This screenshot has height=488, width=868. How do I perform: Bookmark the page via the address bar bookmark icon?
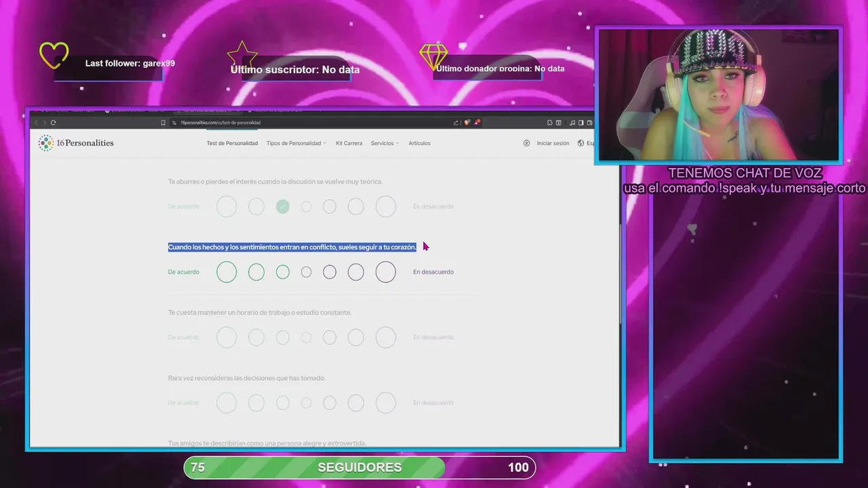pyautogui.click(x=163, y=123)
